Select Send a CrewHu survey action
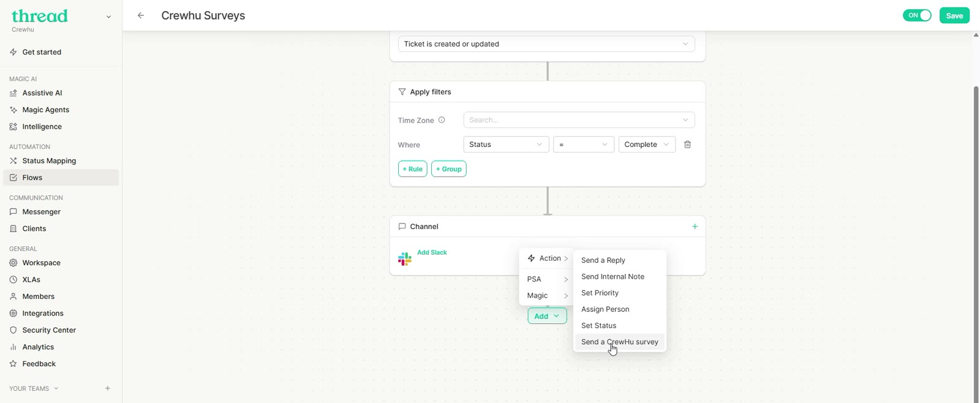This screenshot has width=980, height=403. [x=619, y=342]
